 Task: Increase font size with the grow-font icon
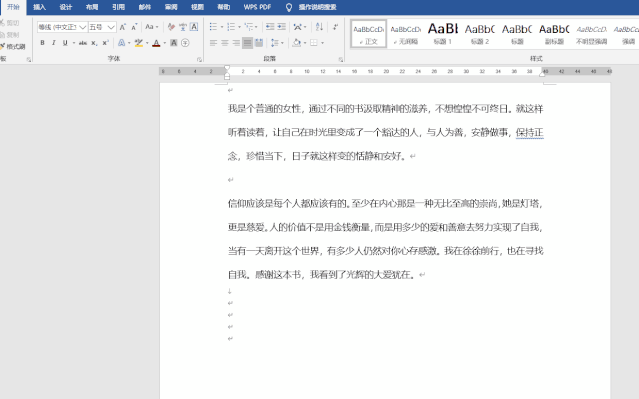click(123, 27)
